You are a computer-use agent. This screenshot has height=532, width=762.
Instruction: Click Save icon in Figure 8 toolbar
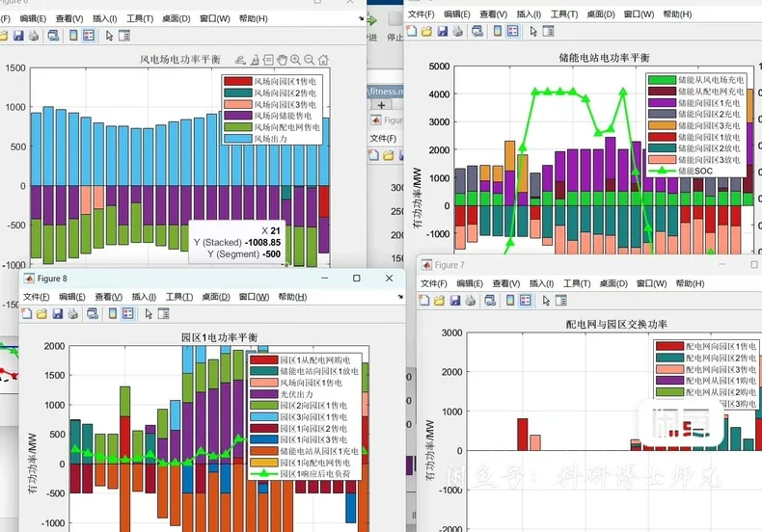[x=57, y=313]
